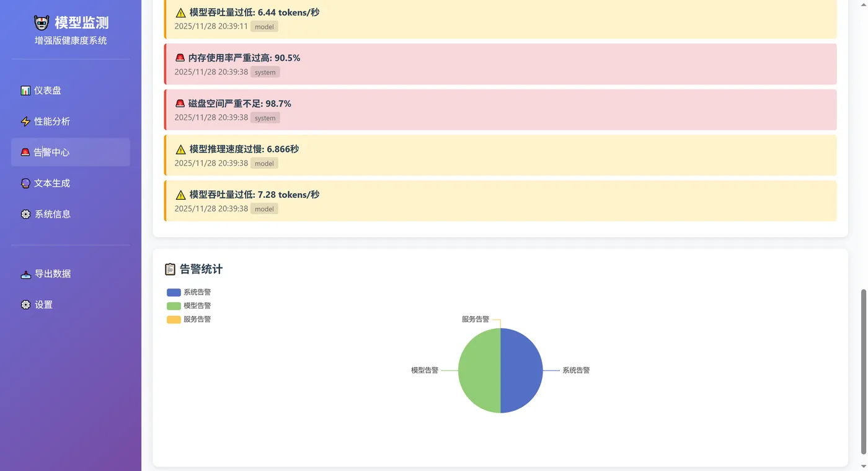868x471 pixels.
Task: Toggle the 服务告警 legend entry
Action: pos(189,319)
